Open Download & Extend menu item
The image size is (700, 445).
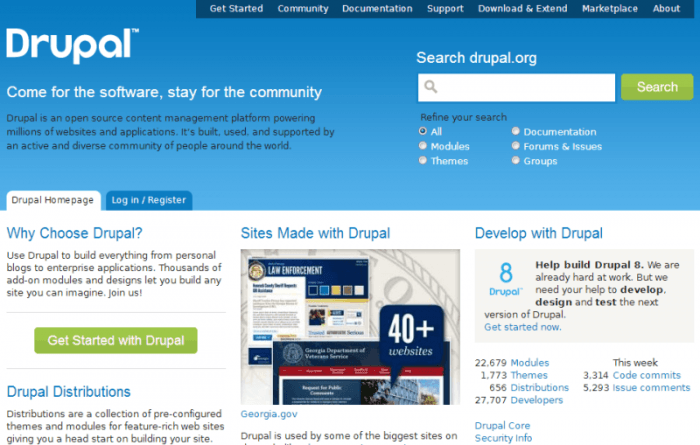tap(523, 8)
